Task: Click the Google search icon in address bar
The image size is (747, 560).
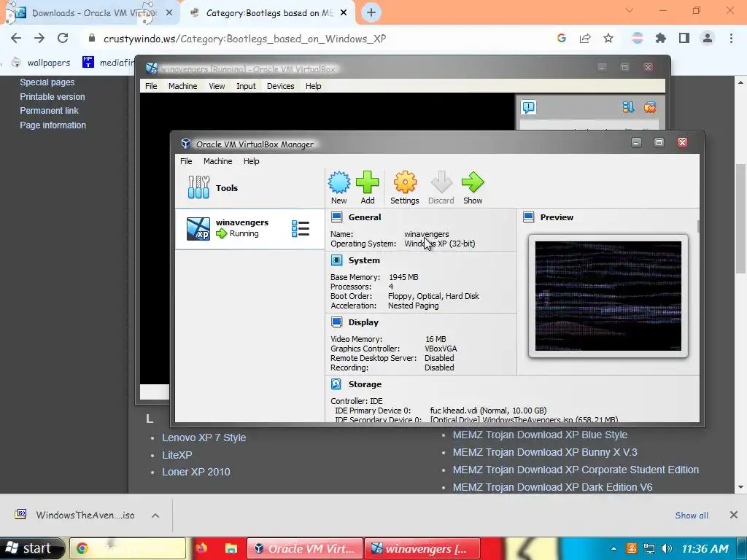Action: (x=562, y=38)
